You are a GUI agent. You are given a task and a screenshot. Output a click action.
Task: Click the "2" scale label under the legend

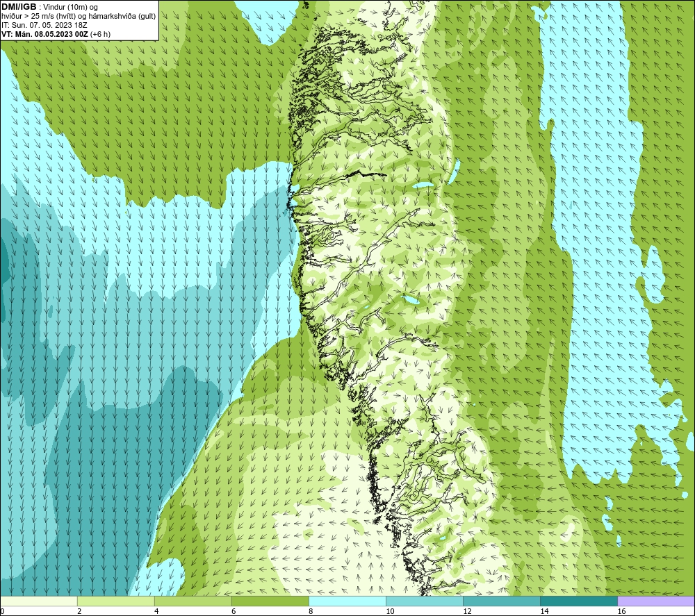[79, 611]
